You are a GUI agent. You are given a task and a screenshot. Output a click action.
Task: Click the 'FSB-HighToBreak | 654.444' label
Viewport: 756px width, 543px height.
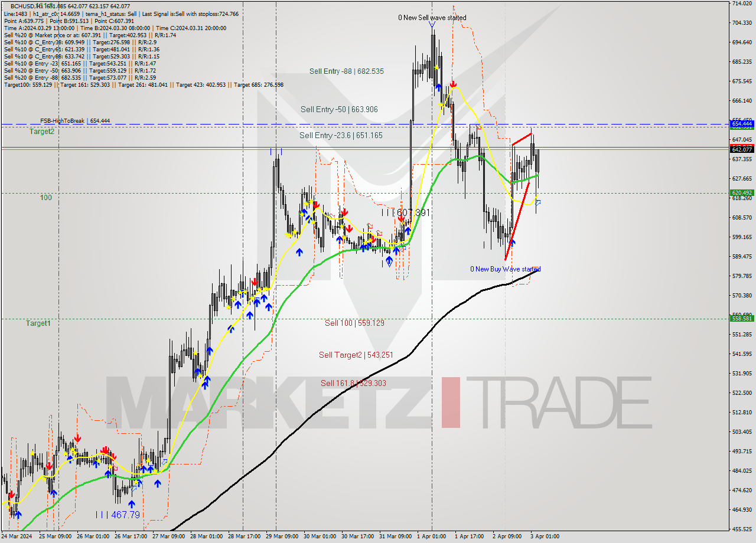(x=75, y=120)
